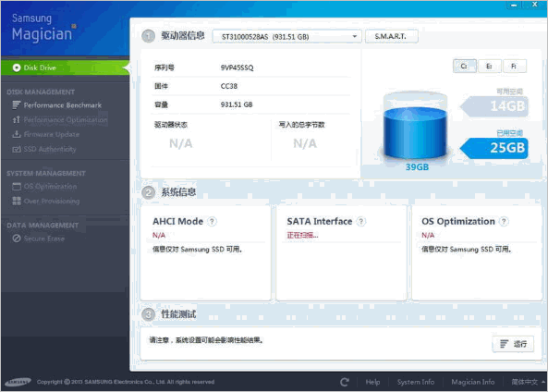Open Disk Drive section in sidebar
The image size is (548, 392).
click(x=65, y=67)
